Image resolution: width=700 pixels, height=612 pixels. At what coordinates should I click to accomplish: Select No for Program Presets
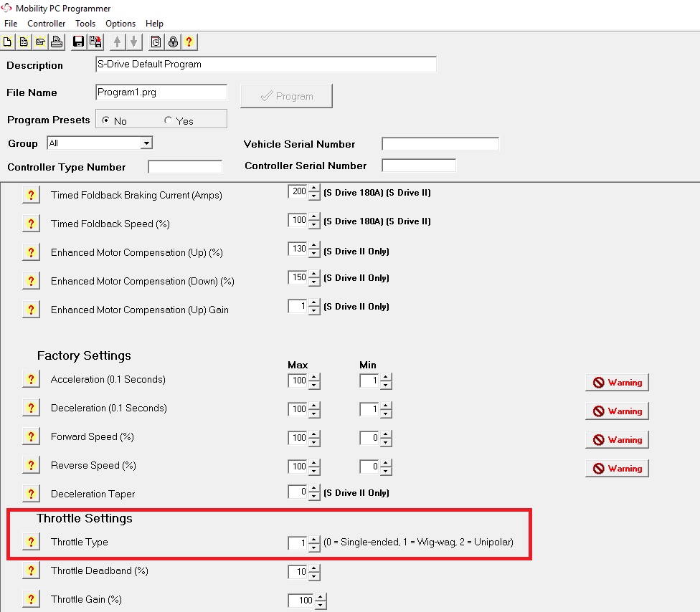106,120
